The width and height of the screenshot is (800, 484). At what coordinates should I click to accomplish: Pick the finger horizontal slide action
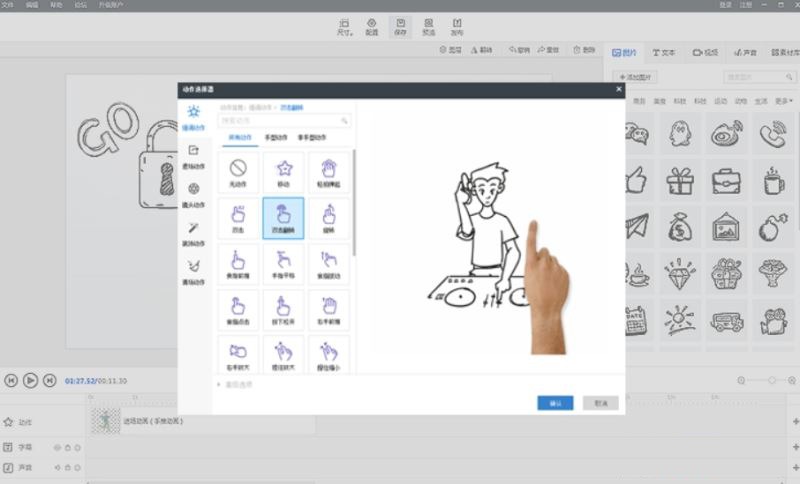(x=283, y=264)
